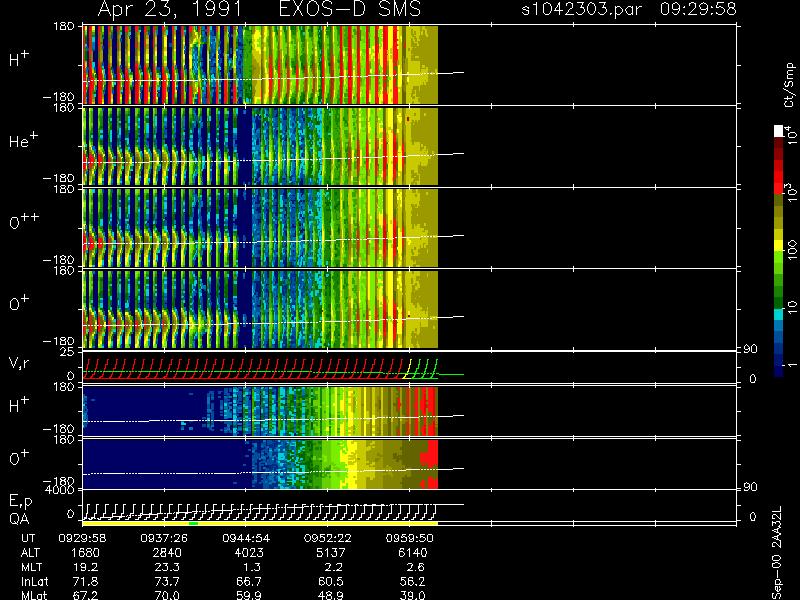Screen dimensions: 800x600
Task: Click the MLT value "23.3"
Action: point(168,567)
